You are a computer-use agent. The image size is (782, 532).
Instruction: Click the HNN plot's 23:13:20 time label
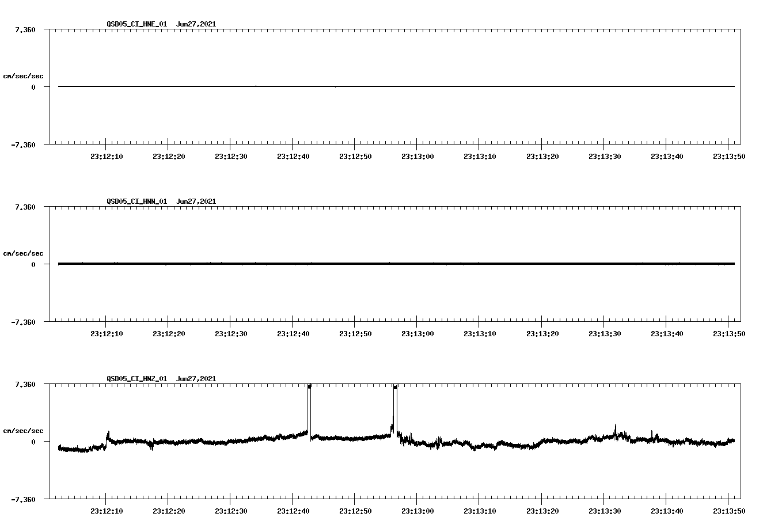click(542, 333)
